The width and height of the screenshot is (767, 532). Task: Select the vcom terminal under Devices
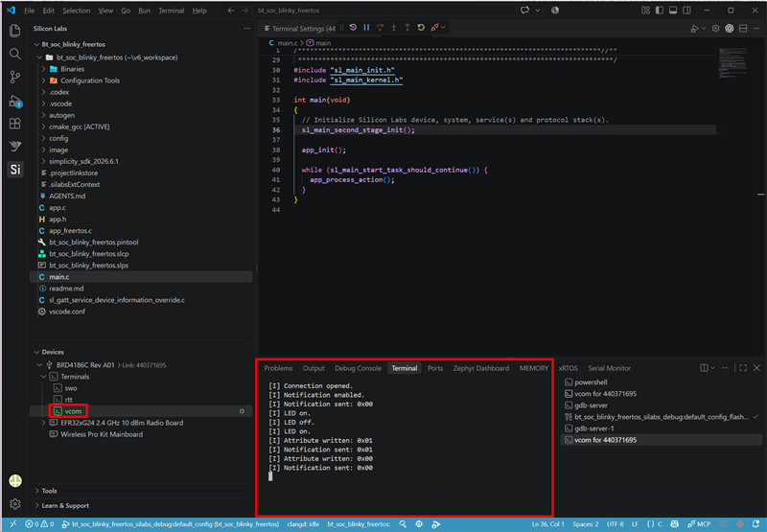73,411
